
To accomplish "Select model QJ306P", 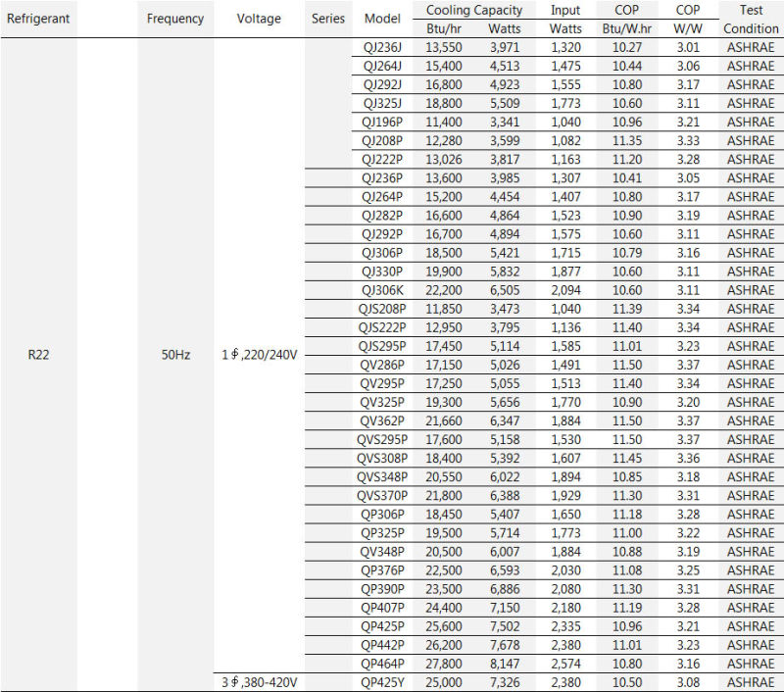I will [382, 253].
